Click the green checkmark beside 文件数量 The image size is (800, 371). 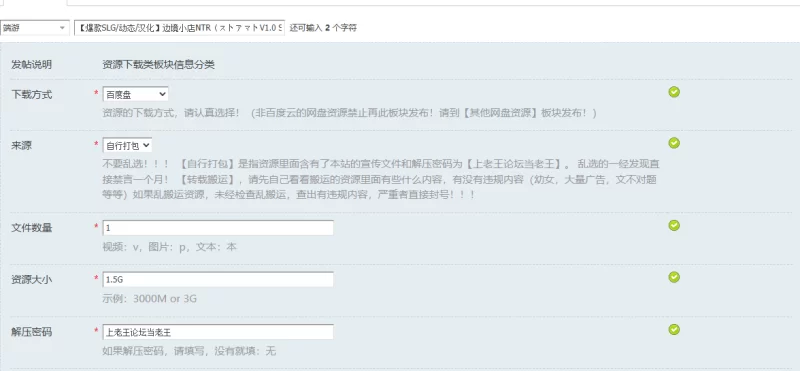pyautogui.click(x=674, y=225)
